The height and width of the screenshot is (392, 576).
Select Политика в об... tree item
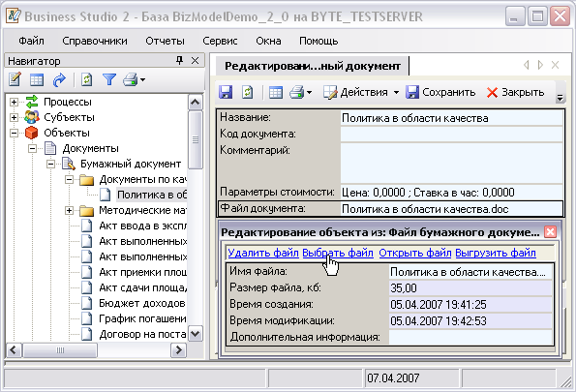pyautogui.click(x=152, y=195)
